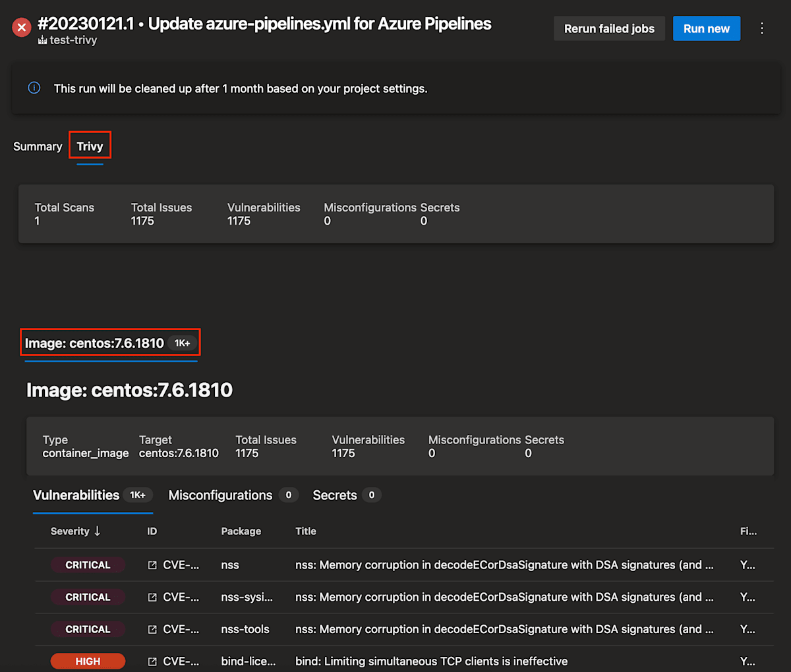791x672 pixels.
Task: Open external link icon for bind-license CVE
Action: click(152, 661)
